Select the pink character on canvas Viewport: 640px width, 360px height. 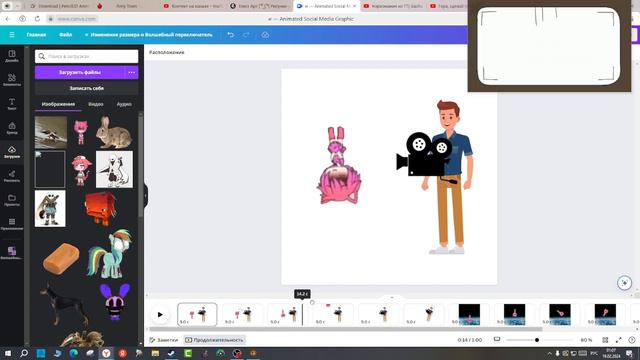pyautogui.click(x=339, y=165)
